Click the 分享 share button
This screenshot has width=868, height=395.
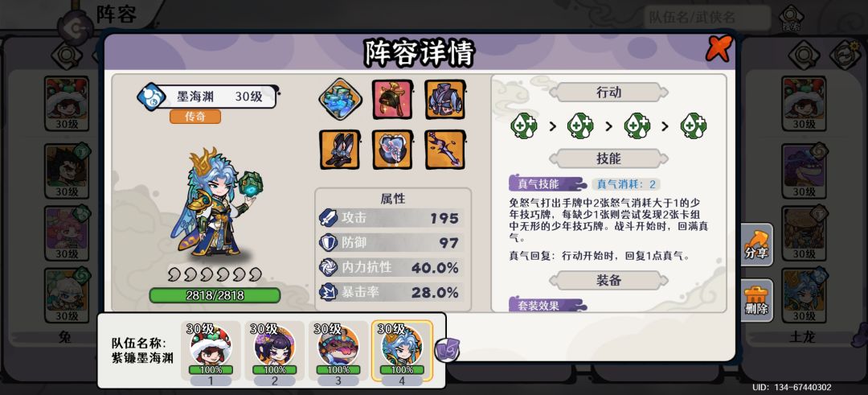(x=756, y=245)
